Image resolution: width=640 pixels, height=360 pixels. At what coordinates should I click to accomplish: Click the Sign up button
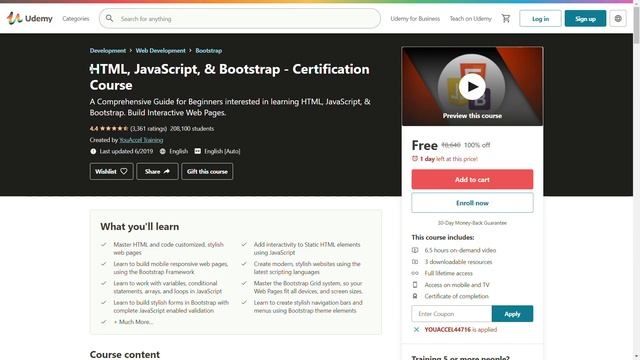pos(585,19)
